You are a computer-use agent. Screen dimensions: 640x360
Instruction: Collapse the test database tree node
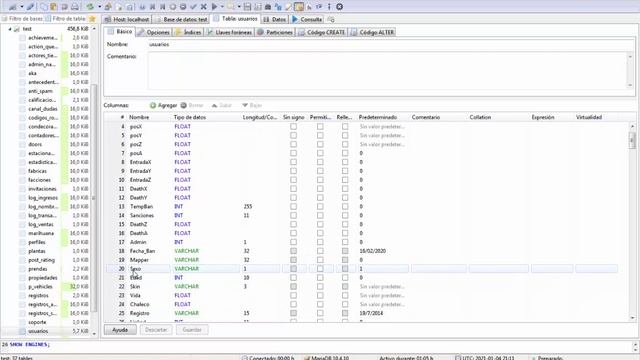10,29
